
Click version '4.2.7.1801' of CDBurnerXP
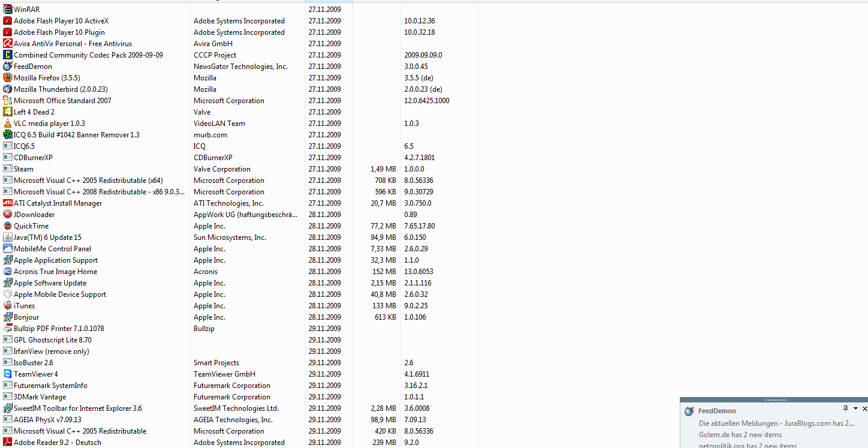[x=420, y=158]
